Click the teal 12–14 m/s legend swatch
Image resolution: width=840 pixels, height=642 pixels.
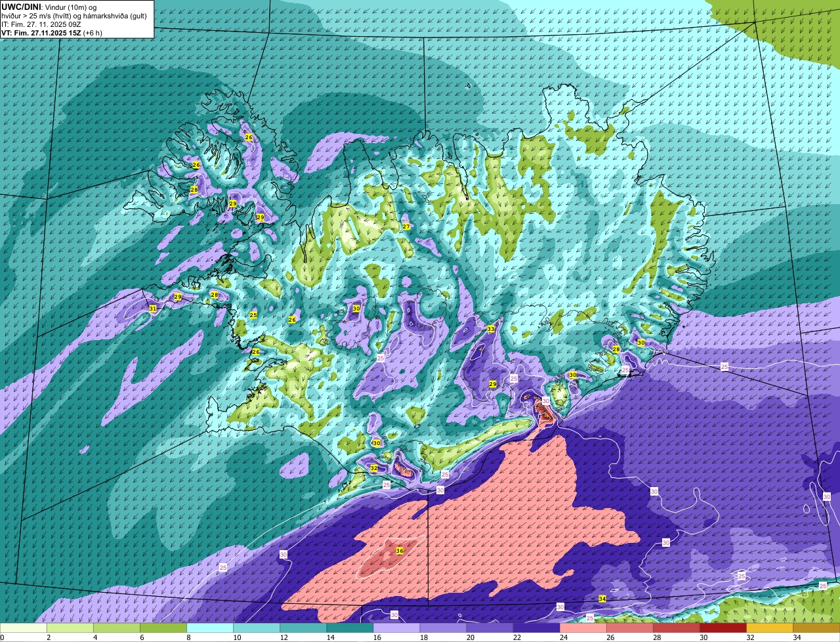pyautogui.click(x=304, y=628)
